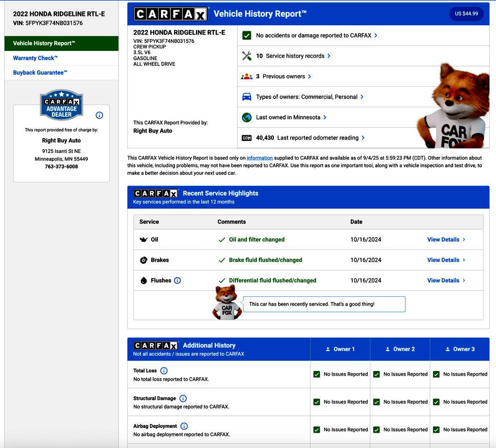This screenshot has height=448, width=496.
Task: Click the green no-accidents checkmark box
Action: point(246,35)
